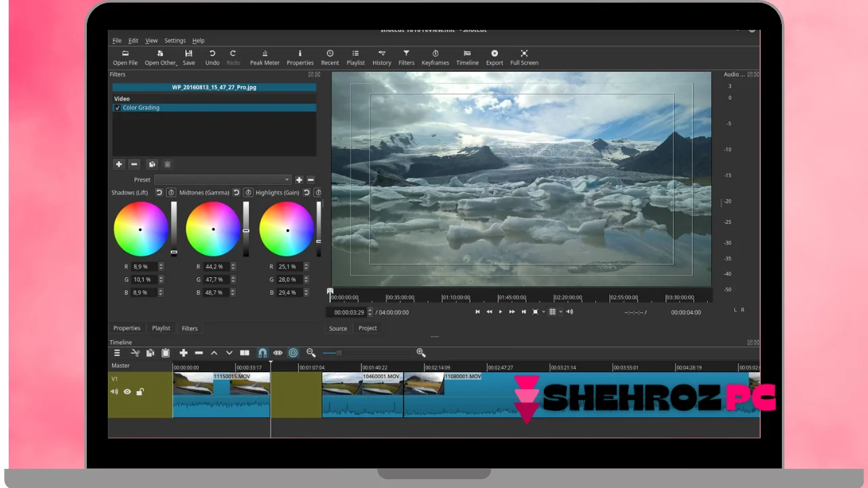The image size is (868, 488).
Task: Skip to the start of the clip
Action: tap(477, 312)
